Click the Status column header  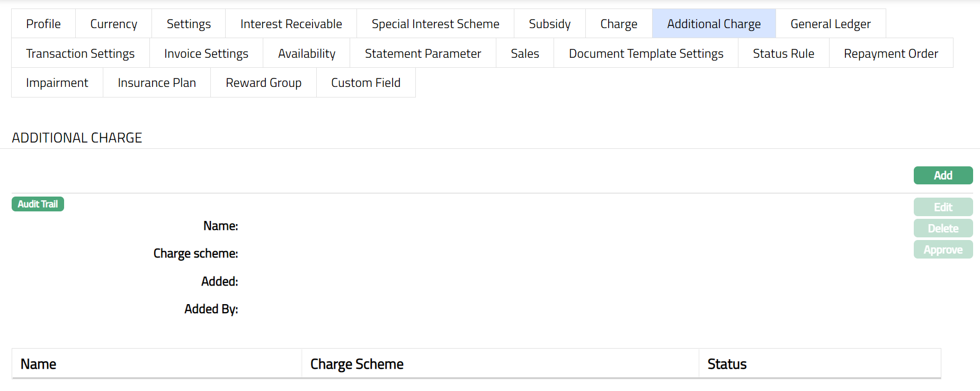pos(727,364)
